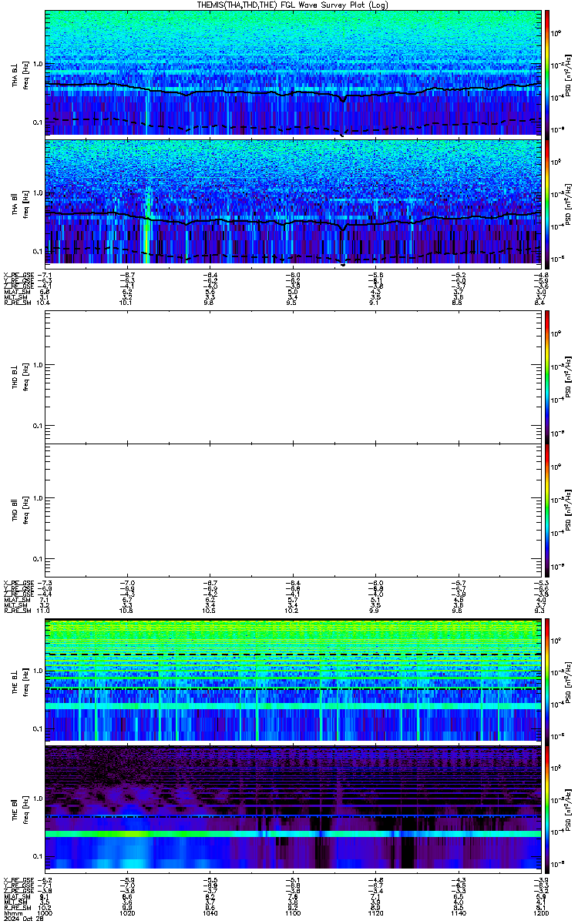Click the THD B-parallel freq [Hz] axis label
This screenshot has height=924, width=578.
pyautogui.click(x=25, y=510)
